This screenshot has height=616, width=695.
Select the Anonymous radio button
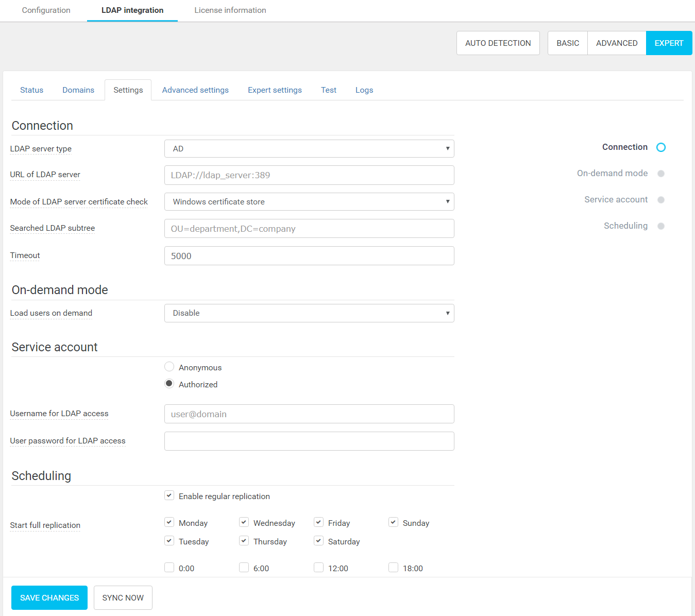169,367
